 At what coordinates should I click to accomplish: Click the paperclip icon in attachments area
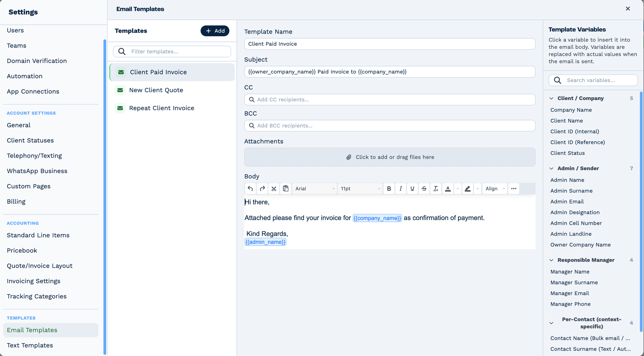(x=349, y=157)
